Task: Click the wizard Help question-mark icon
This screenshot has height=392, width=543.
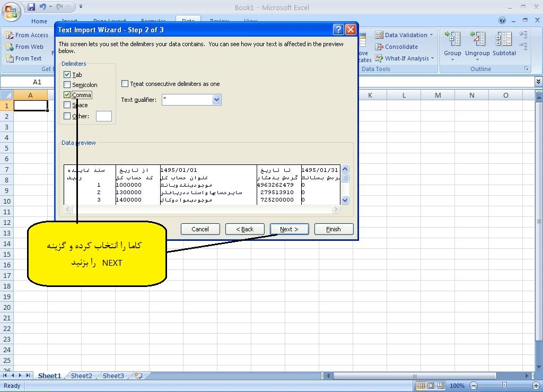Action: click(x=338, y=30)
